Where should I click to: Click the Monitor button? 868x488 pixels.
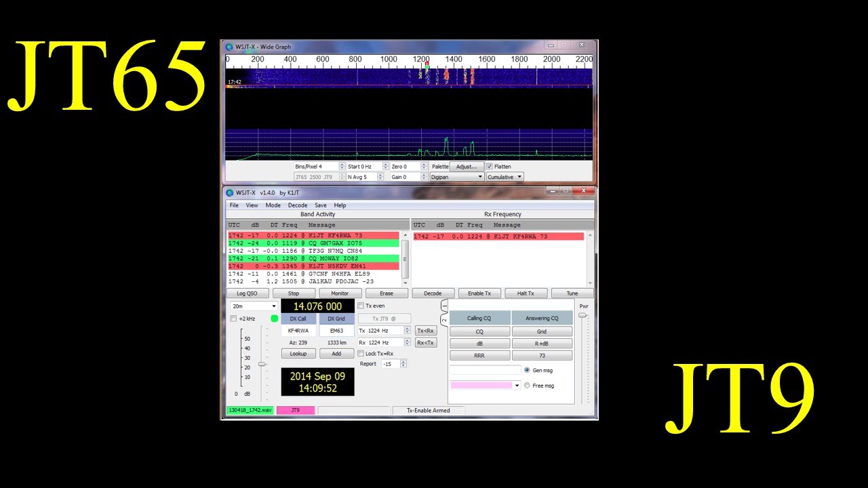(x=340, y=293)
